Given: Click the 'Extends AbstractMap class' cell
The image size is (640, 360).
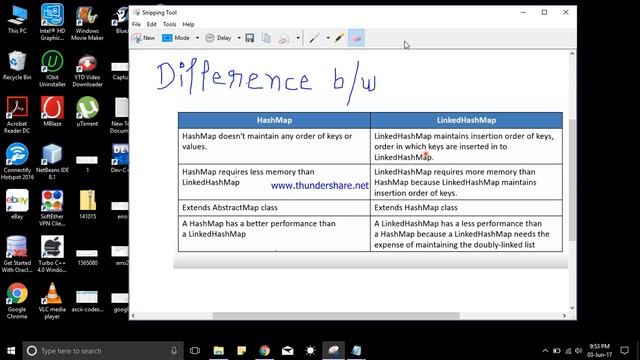Looking at the screenshot, I should tap(274, 208).
